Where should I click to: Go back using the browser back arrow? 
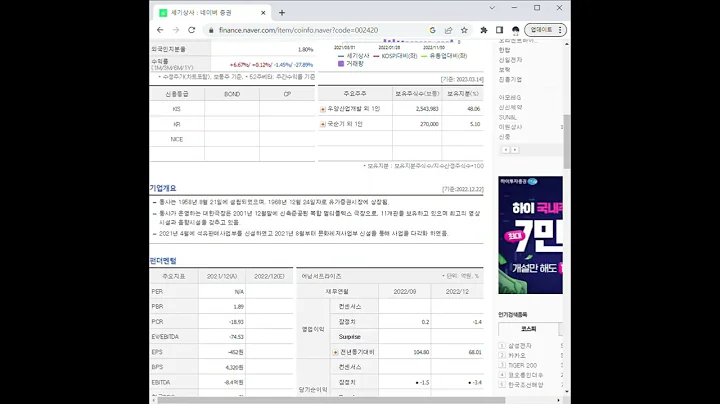click(160, 30)
